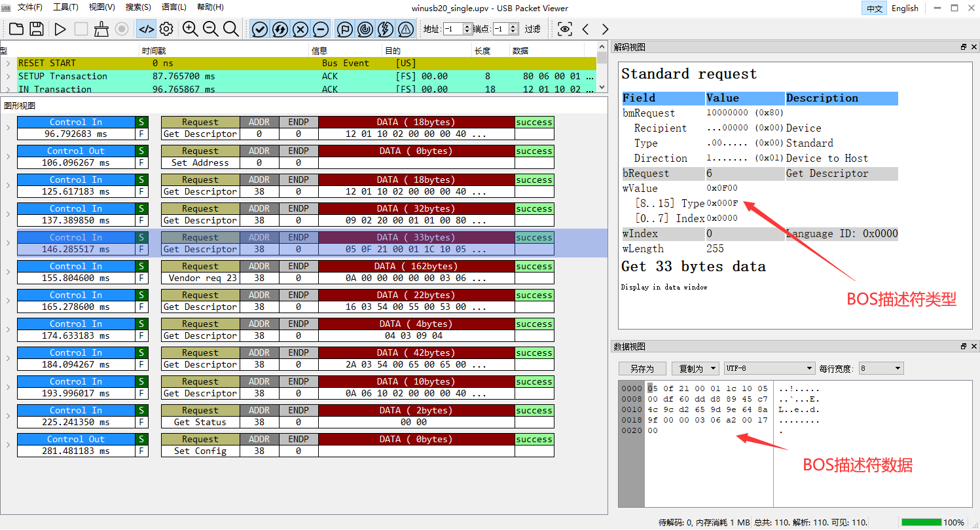This screenshot has height=530, width=980.
Task: Open the 复制为 copy-as dropdown
Action: 695,369
